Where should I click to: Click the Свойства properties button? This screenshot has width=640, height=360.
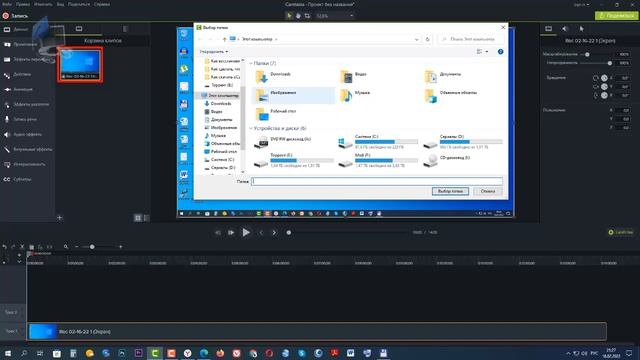(x=621, y=232)
